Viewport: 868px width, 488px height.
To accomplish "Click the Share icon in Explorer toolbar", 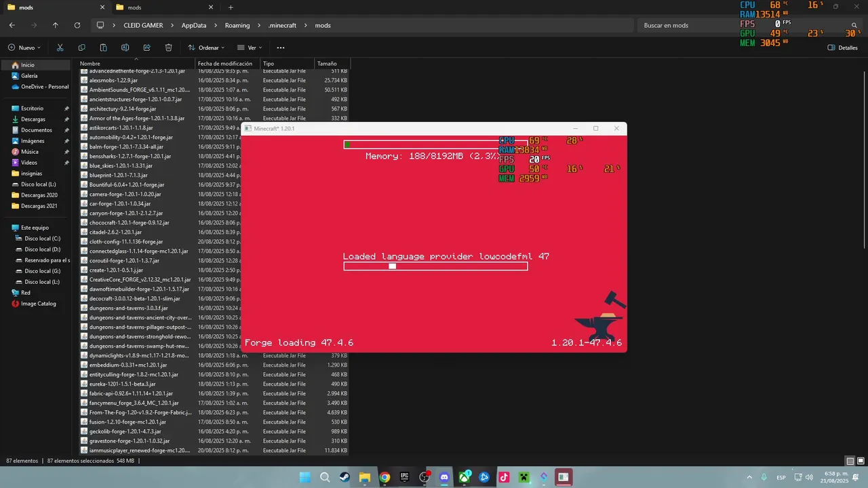I will (146, 47).
